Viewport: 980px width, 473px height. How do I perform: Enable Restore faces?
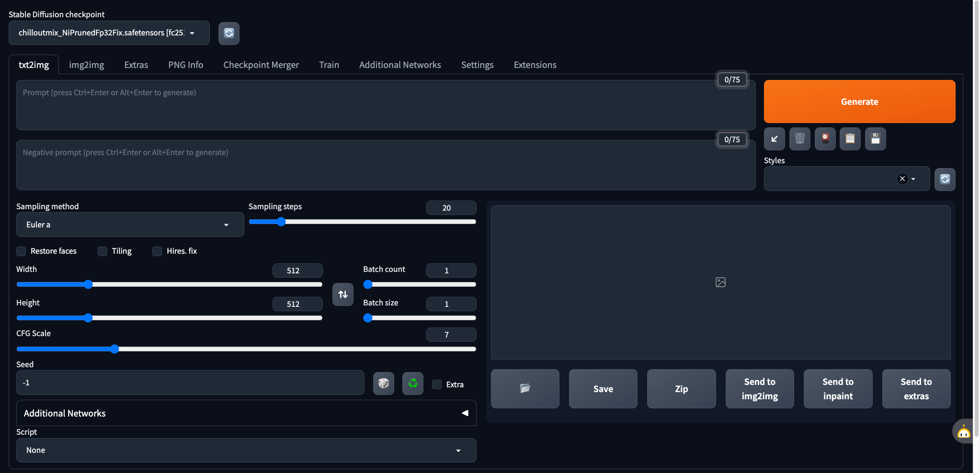[21, 251]
